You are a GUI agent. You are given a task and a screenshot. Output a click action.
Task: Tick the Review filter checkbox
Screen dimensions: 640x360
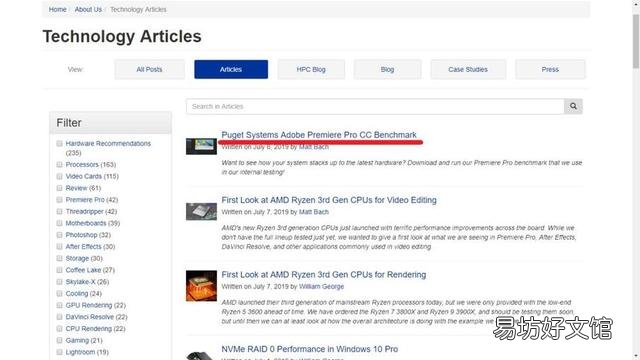60,188
